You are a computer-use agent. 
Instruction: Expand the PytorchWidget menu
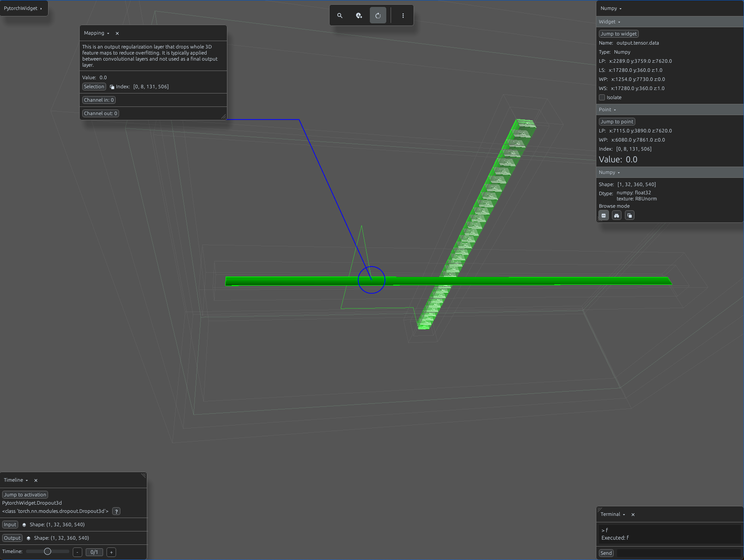[x=23, y=8]
